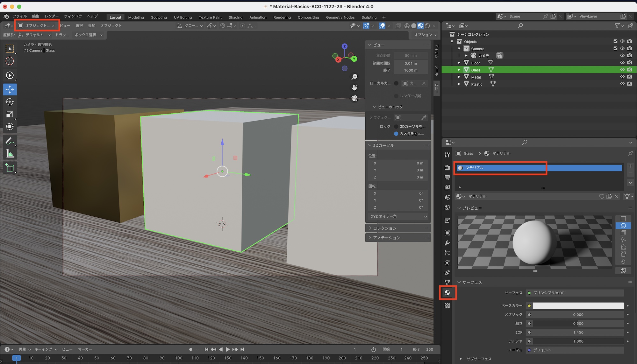Open the Render properties tab
Viewport: 637px width, 364px height.
point(447,167)
